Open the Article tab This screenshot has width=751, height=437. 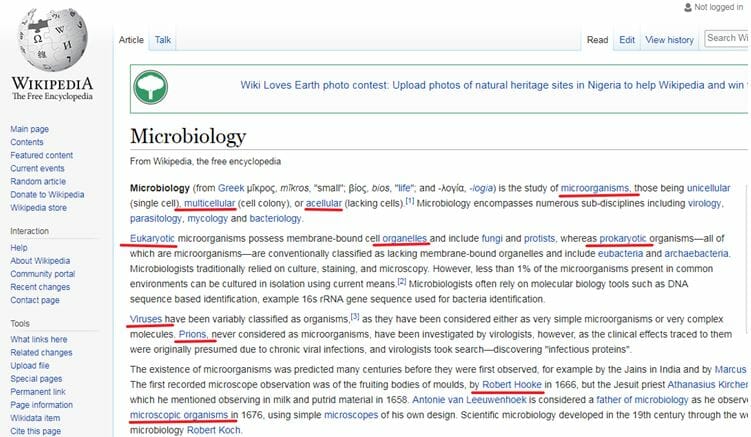(x=131, y=40)
